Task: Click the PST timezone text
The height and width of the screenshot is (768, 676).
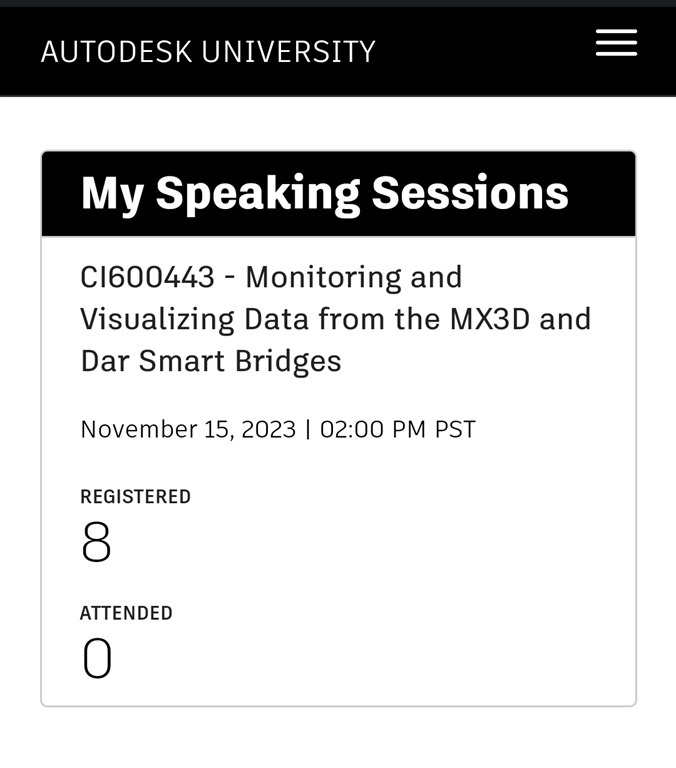Action: [x=455, y=430]
